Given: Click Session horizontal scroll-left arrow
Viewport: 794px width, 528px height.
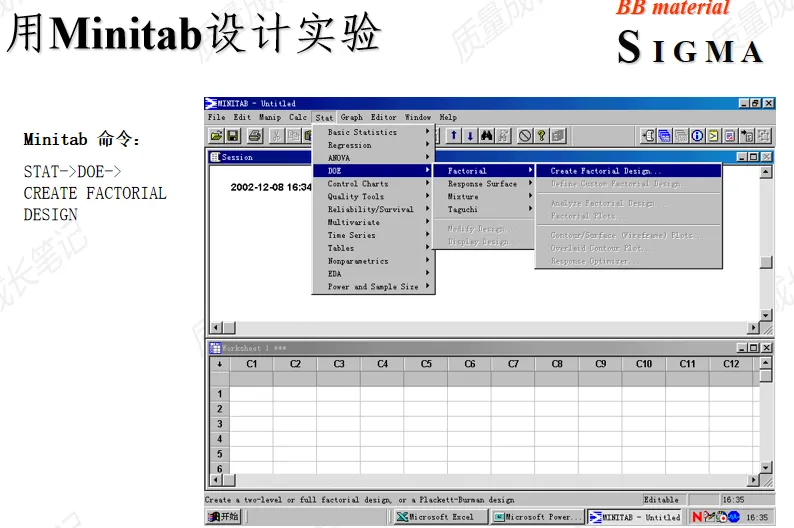Looking at the screenshot, I should [x=216, y=328].
